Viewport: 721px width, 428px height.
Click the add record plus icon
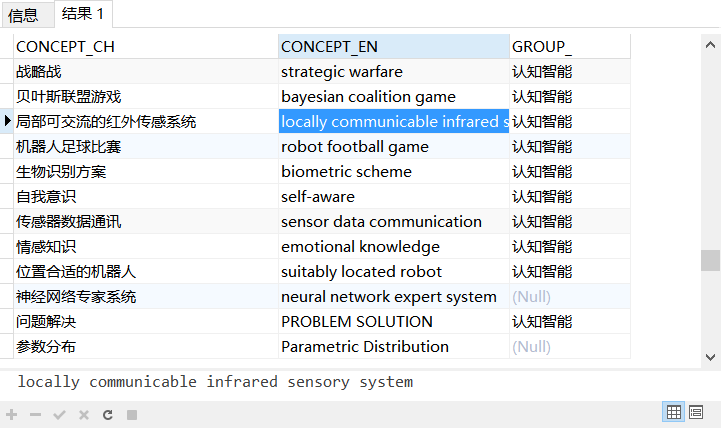point(12,414)
